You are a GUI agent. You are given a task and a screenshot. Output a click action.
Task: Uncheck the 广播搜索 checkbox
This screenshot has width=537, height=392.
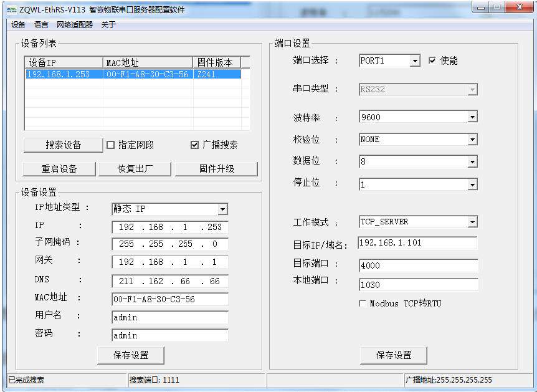194,145
